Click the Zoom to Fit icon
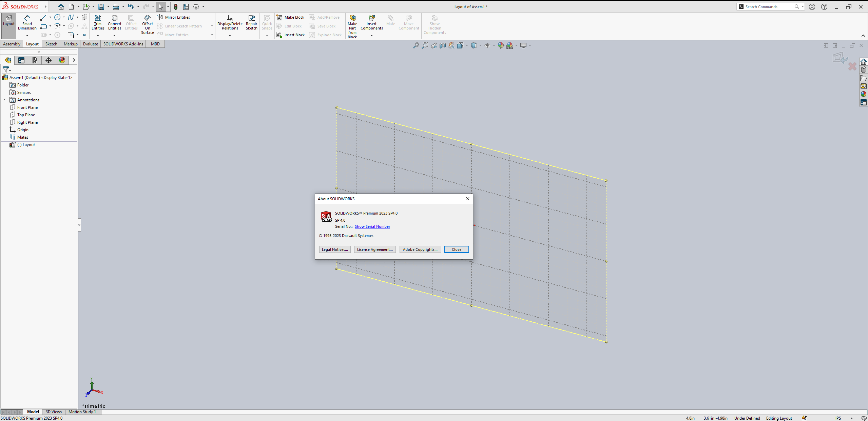Viewport: 868px width, 421px height. tap(416, 45)
